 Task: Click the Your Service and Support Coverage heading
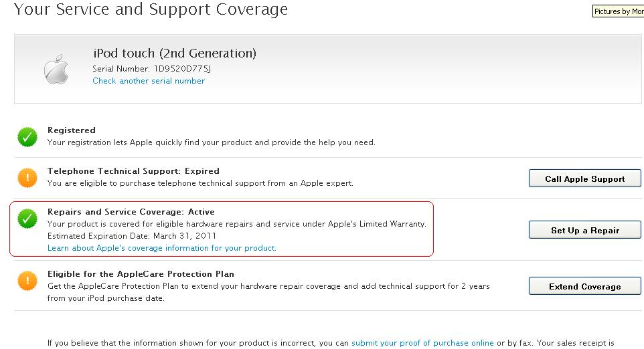[151, 10]
